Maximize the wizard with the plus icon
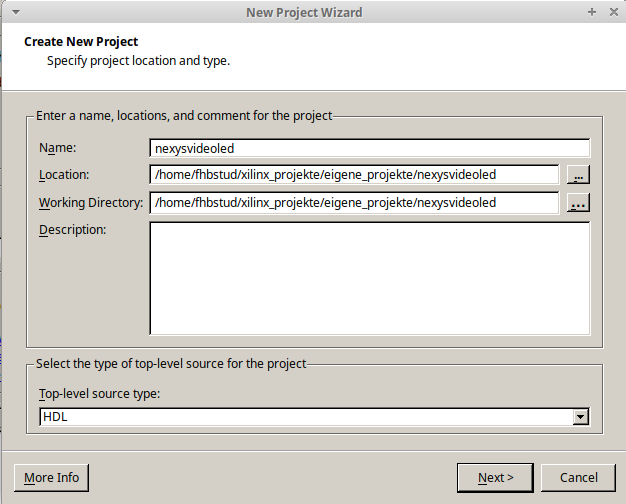This screenshot has height=504, width=626. (592, 12)
